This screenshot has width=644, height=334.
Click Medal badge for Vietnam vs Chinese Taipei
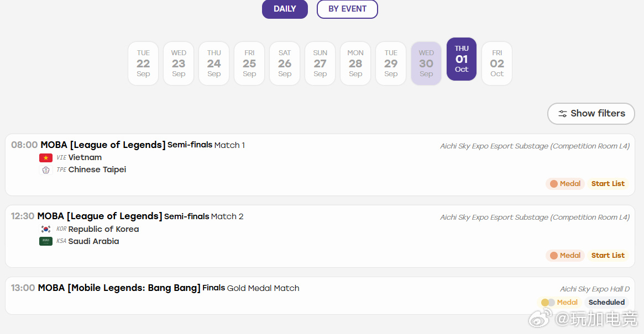point(565,184)
